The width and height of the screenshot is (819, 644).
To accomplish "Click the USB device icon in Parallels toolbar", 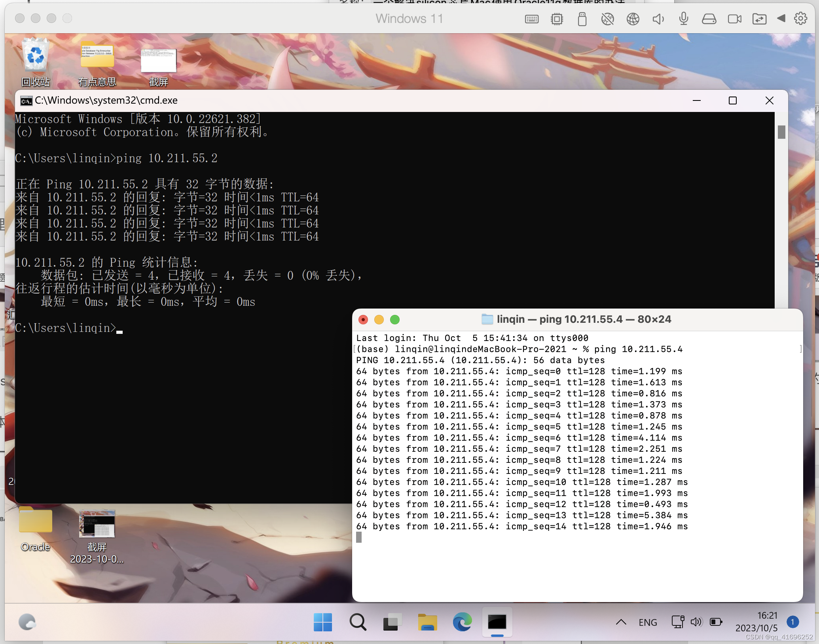I will [x=582, y=19].
